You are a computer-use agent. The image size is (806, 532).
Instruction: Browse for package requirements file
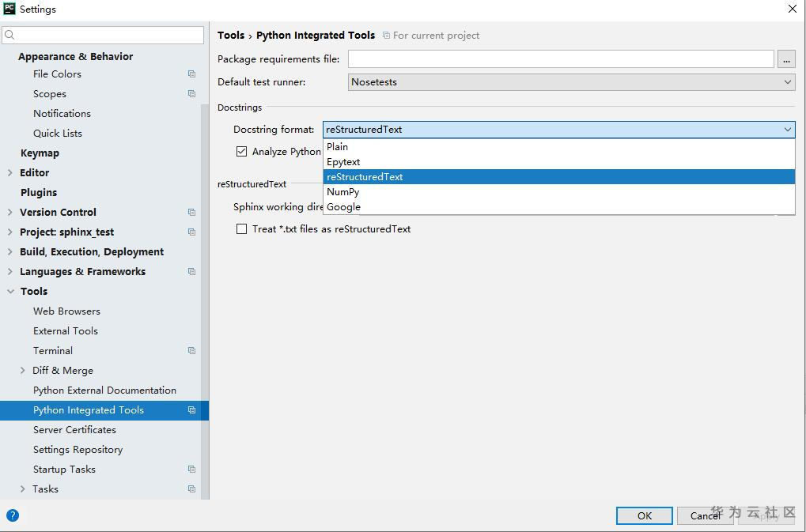[x=786, y=59]
